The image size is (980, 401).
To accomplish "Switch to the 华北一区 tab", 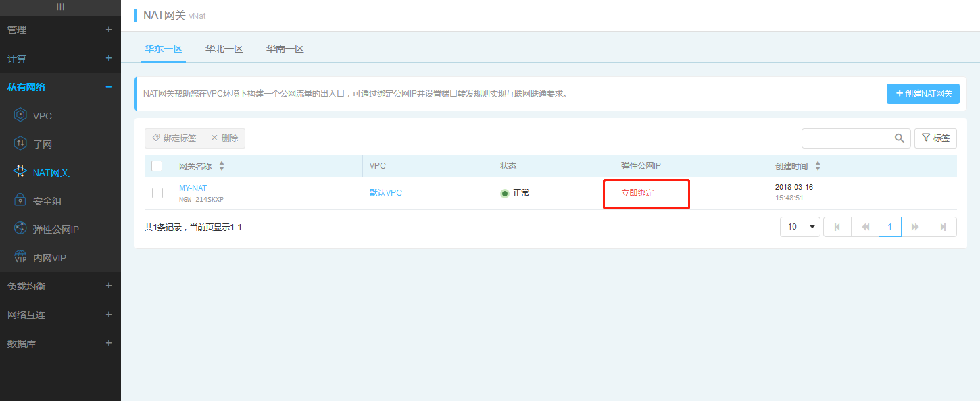I will (x=224, y=49).
